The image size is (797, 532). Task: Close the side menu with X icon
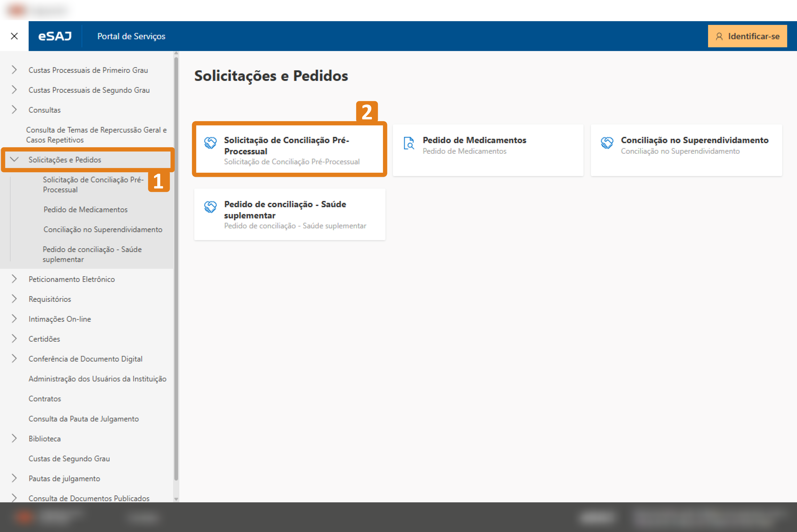click(x=14, y=36)
